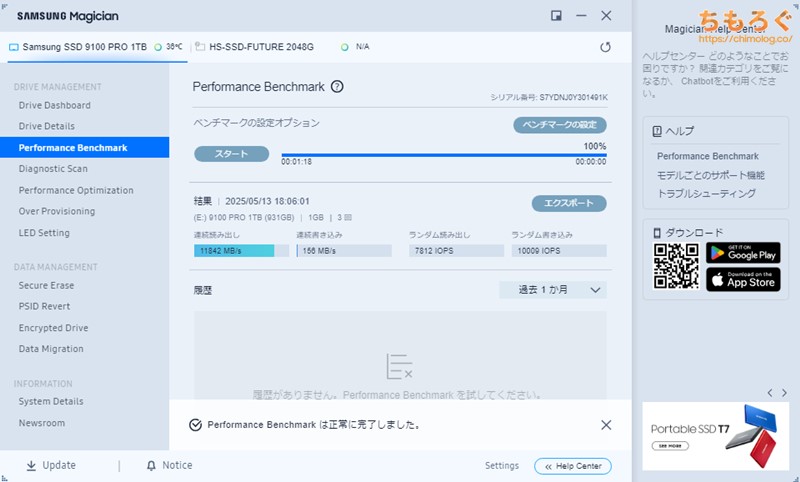
Task: Open Drive Details
Action: pos(46,126)
